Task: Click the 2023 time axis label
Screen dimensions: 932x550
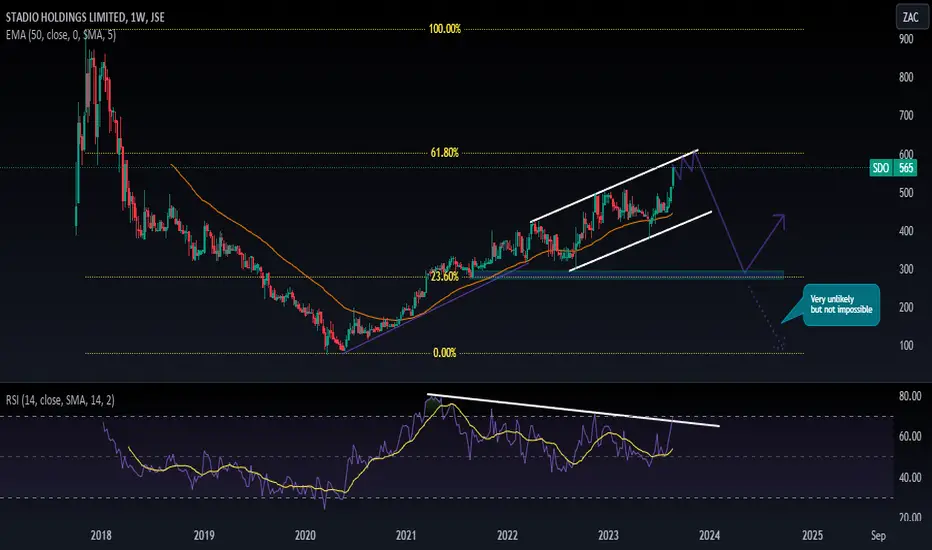Action: coord(608,535)
